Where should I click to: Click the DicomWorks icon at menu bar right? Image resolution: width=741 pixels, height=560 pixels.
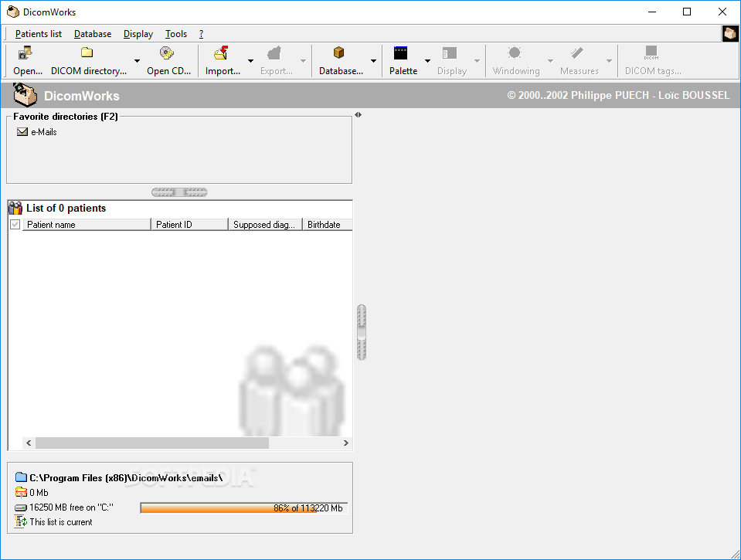(x=730, y=33)
